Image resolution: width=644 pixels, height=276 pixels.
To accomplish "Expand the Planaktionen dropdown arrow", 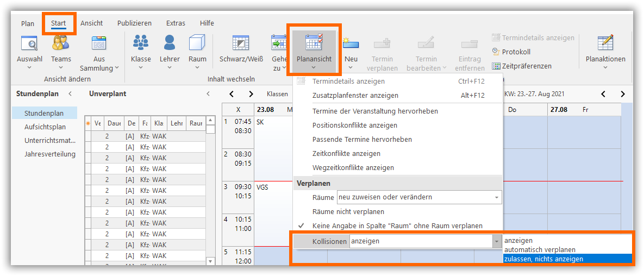I will click(x=605, y=68).
